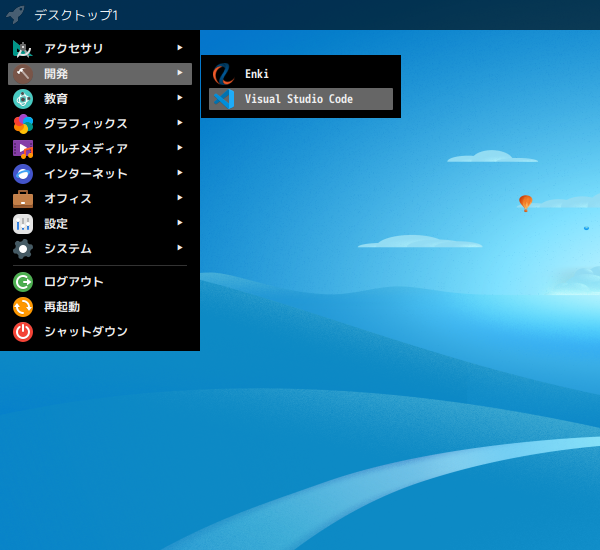Click the デスクトップ1 desktop label

click(76, 15)
